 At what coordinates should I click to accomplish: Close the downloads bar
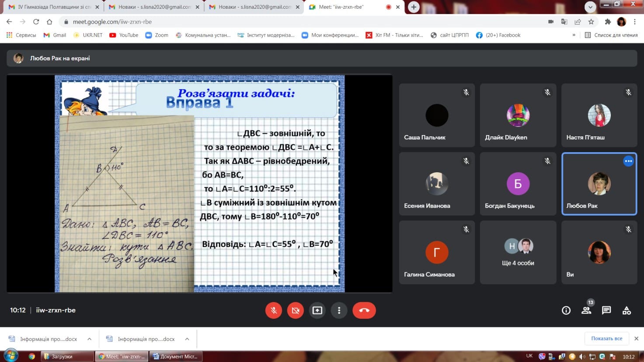coord(636,338)
